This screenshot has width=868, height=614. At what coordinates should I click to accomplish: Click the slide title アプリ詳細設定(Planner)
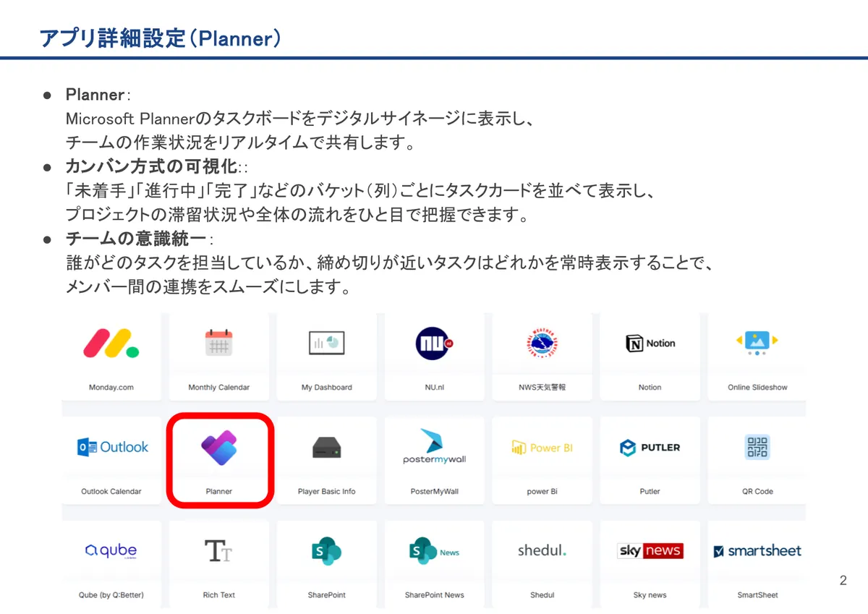pos(160,38)
